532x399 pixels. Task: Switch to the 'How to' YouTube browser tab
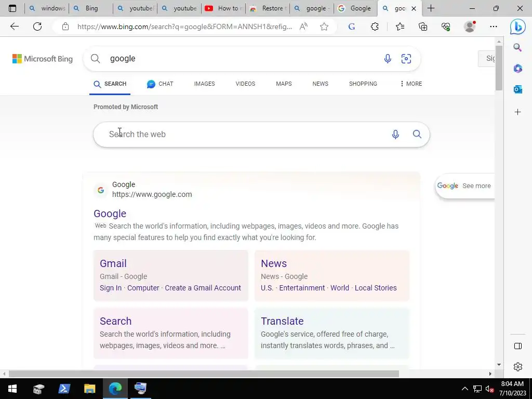click(x=223, y=8)
